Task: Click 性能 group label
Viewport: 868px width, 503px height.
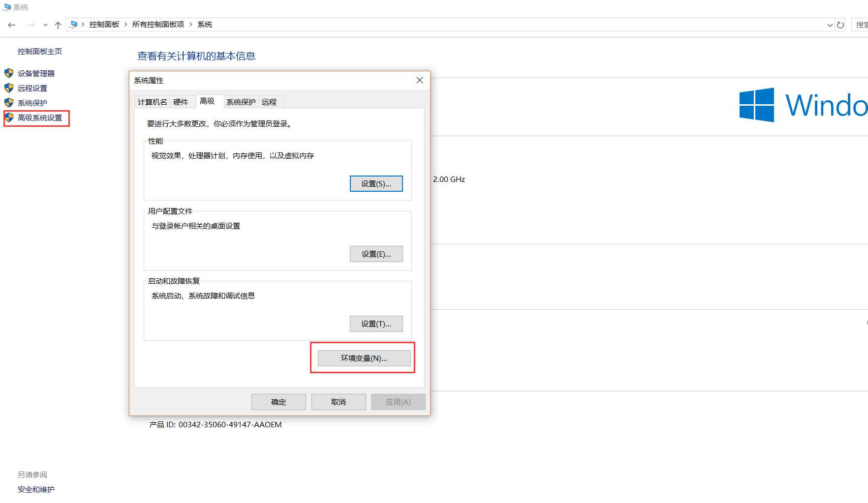Action: tap(155, 141)
